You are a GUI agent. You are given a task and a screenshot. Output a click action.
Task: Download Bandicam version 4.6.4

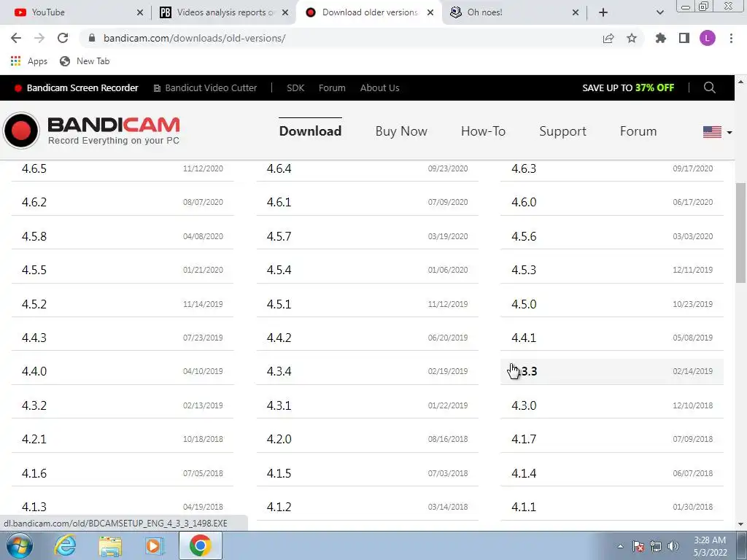[368, 168]
